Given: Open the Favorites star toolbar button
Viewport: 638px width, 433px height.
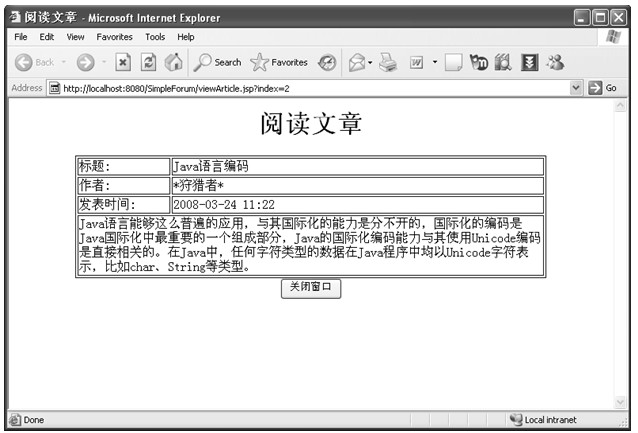Looking at the screenshot, I should [x=279, y=62].
